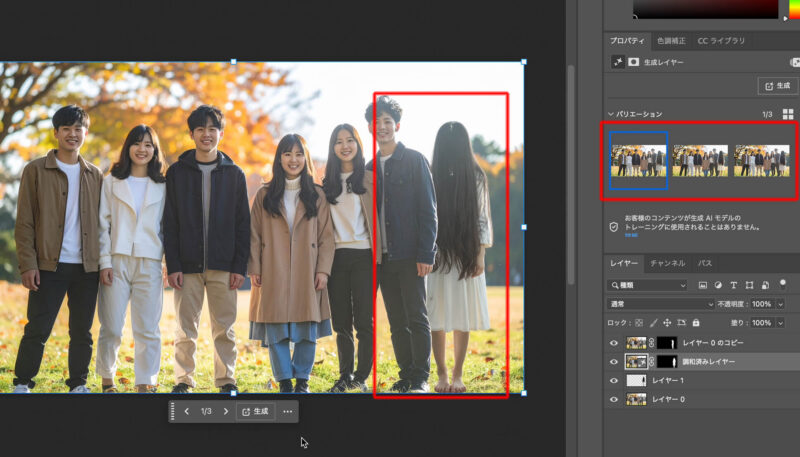Click the レイヤー 1 layer name
The image size is (800, 457).
click(668, 380)
